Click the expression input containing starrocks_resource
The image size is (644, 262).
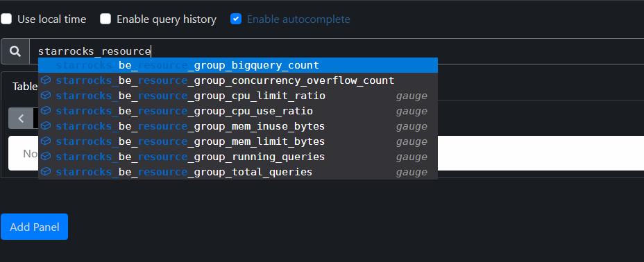pos(337,51)
